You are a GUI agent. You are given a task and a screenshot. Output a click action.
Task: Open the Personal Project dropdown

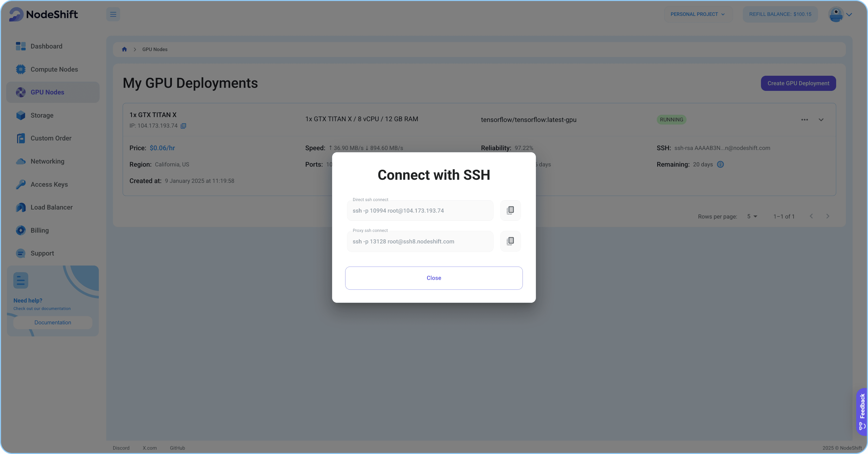[698, 14]
